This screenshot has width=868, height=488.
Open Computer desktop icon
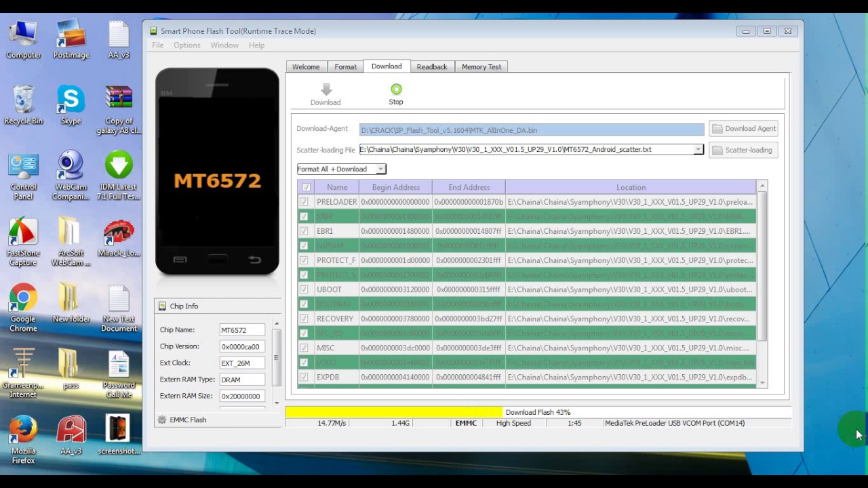tap(24, 41)
